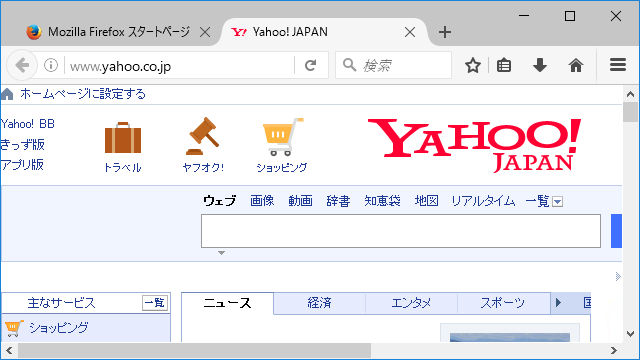Open site information icon in address bar
The width and height of the screenshot is (640, 360).
51,65
